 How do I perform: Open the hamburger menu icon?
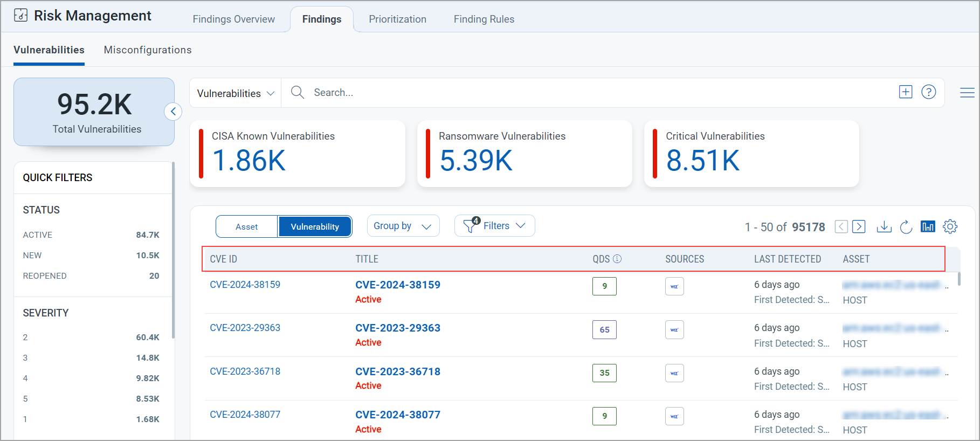[x=967, y=93]
